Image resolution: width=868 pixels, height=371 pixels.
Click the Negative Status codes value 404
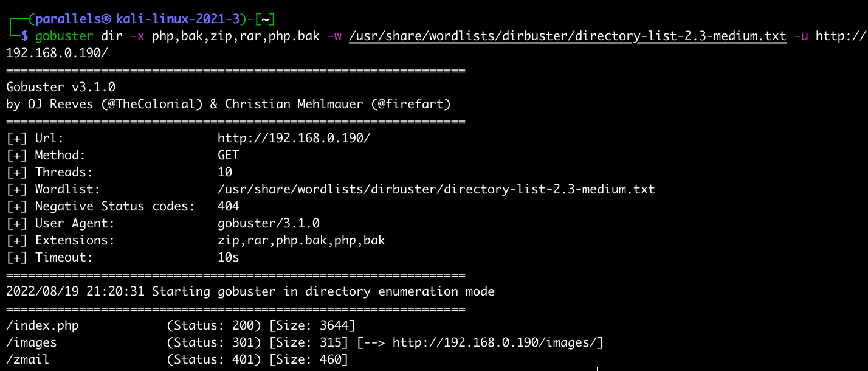[x=229, y=206]
